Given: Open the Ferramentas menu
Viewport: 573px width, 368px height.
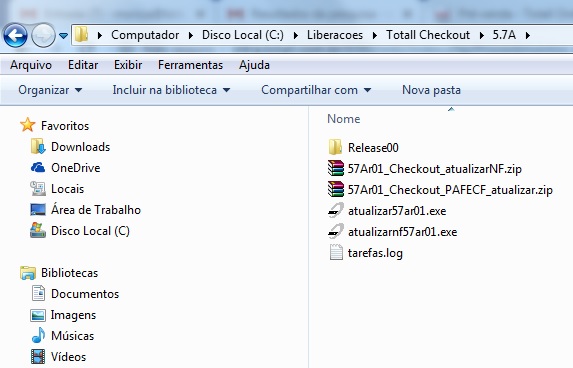Looking at the screenshot, I should tap(190, 65).
